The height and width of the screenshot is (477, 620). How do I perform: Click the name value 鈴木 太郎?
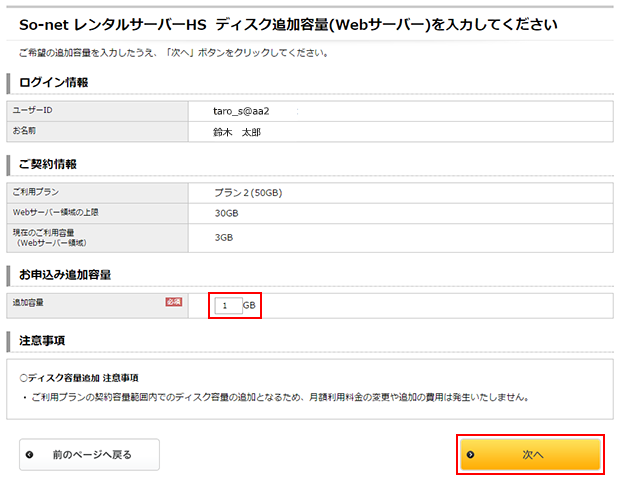(x=237, y=131)
